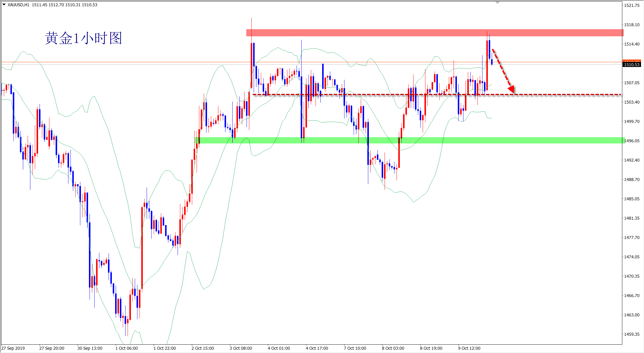Click the 1496.05 price axis label
Viewport: 644px width, 353px height.
632,141
